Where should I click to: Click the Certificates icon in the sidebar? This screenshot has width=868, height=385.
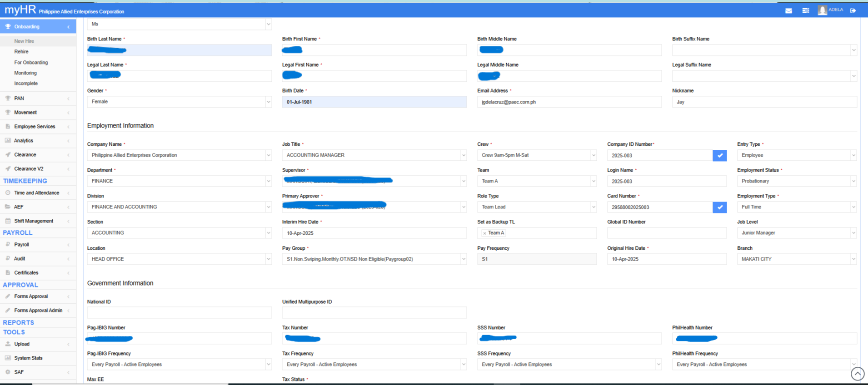pos(8,272)
